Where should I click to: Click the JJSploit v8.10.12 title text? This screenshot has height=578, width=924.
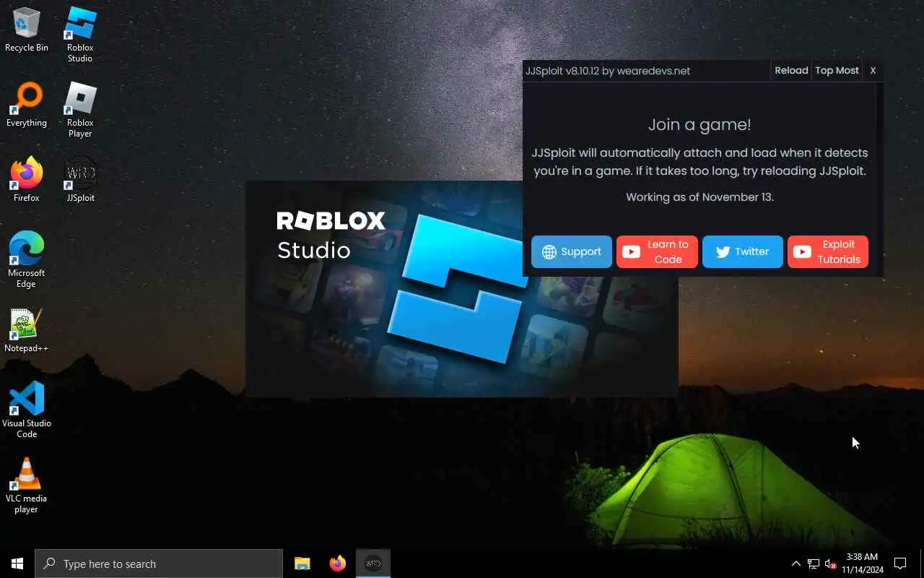coord(608,71)
